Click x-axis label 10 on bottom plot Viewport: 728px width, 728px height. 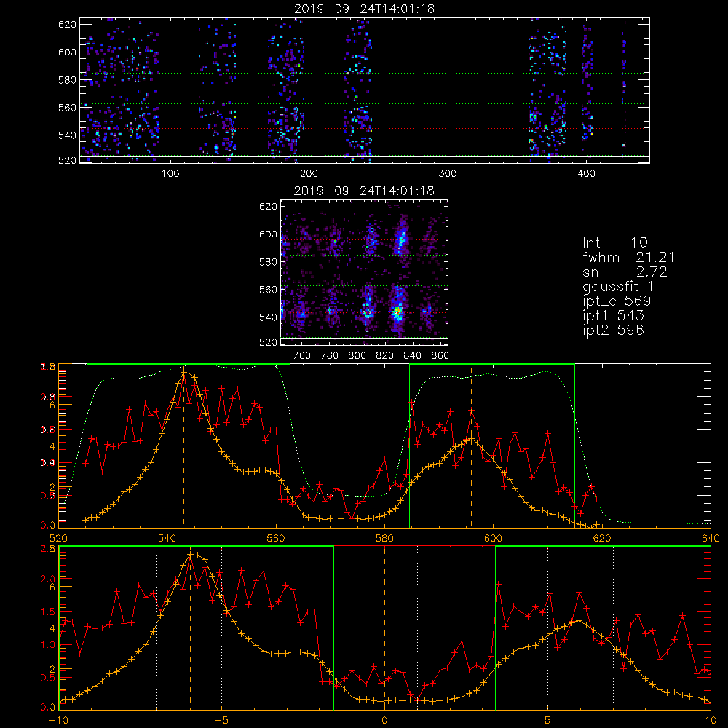click(711, 721)
